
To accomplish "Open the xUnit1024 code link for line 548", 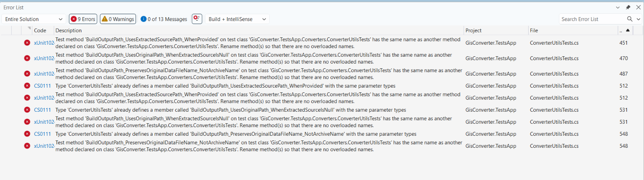I will (44, 146).
